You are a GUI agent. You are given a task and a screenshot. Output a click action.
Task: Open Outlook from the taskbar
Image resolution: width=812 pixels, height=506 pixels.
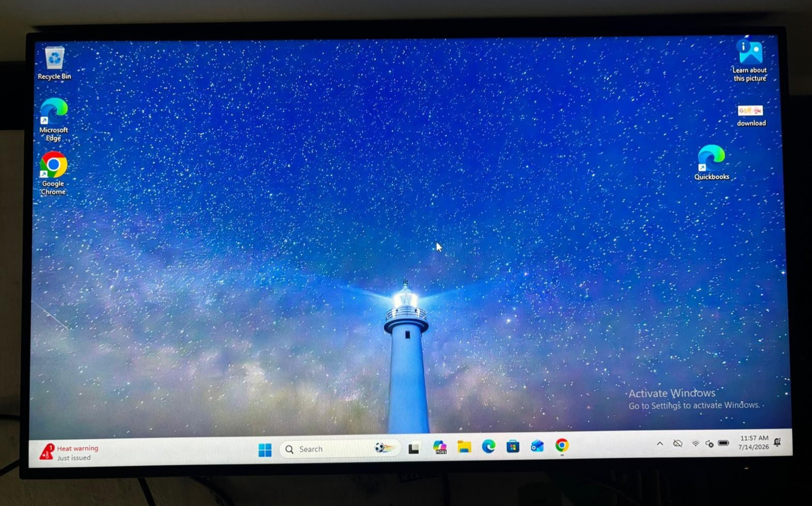click(x=537, y=446)
